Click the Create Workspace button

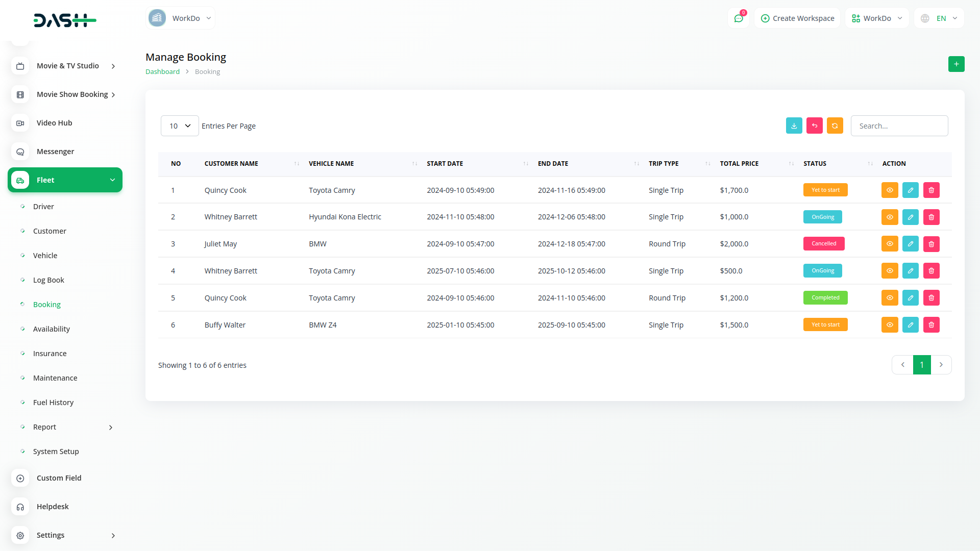797,18
